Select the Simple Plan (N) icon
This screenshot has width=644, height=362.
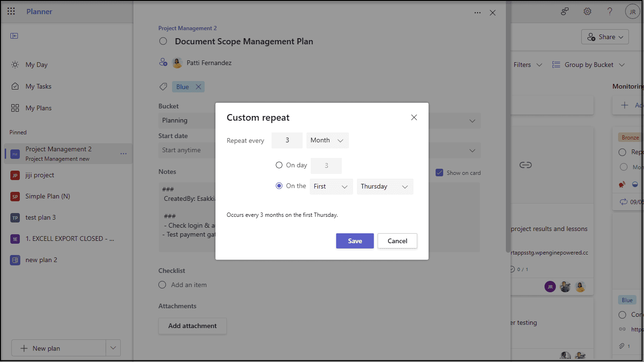[x=15, y=197]
